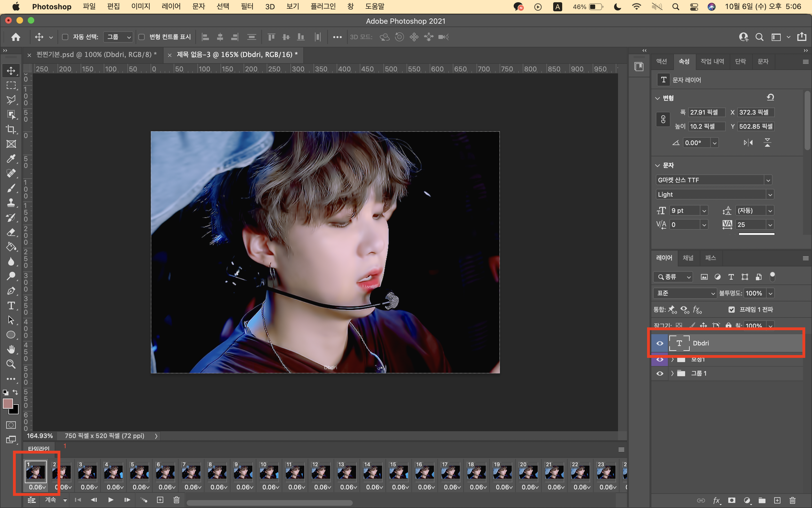Select the Eyedropper tool
This screenshot has width=812, height=508.
(11, 159)
